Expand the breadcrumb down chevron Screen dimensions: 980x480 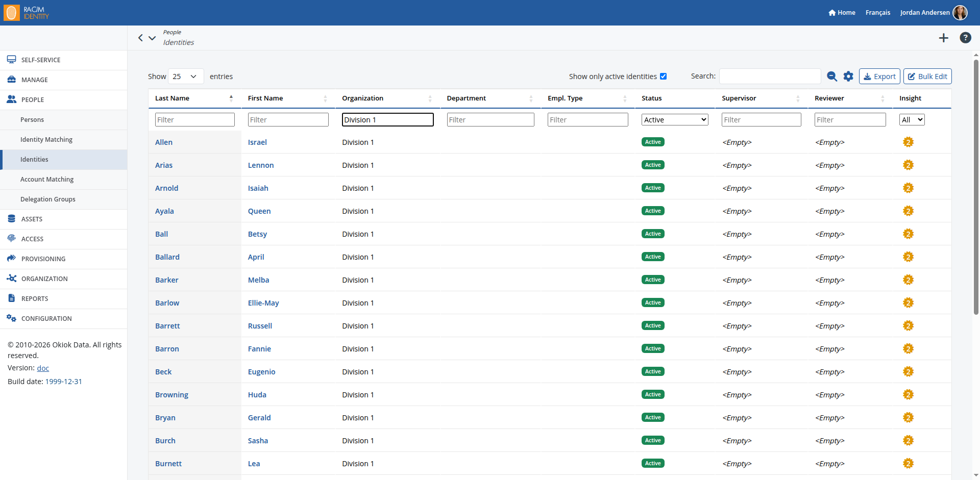(x=152, y=38)
